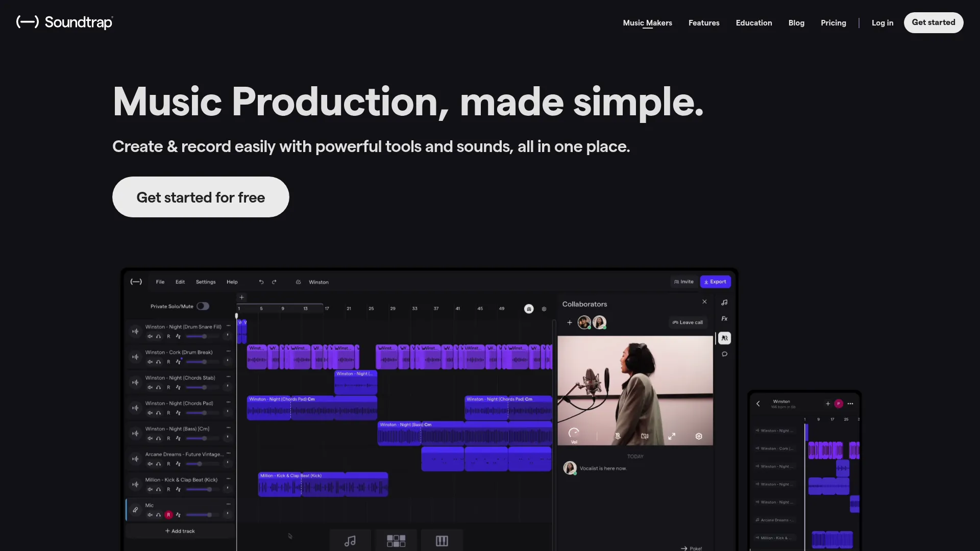Adjust the Drum Snare Fill volume slider

click(x=203, y=336)
